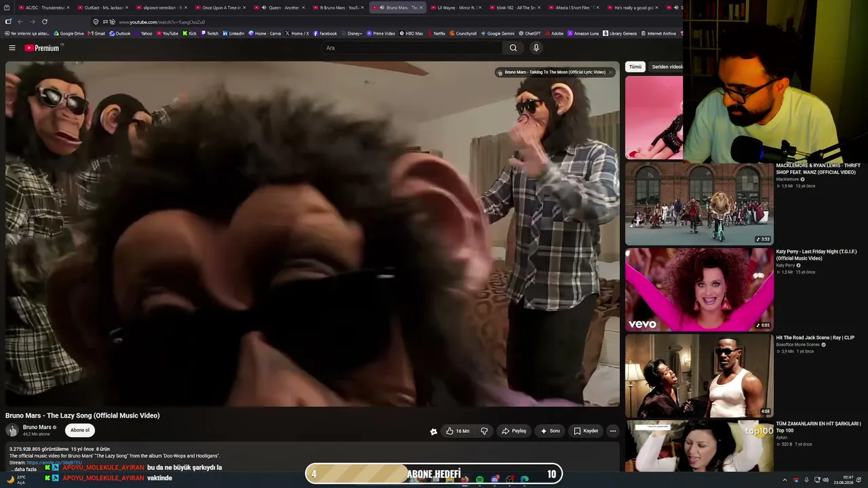Show hidden system tray icons chevron
This screenshot has height=488, width=868.
[x=785, y=480]
